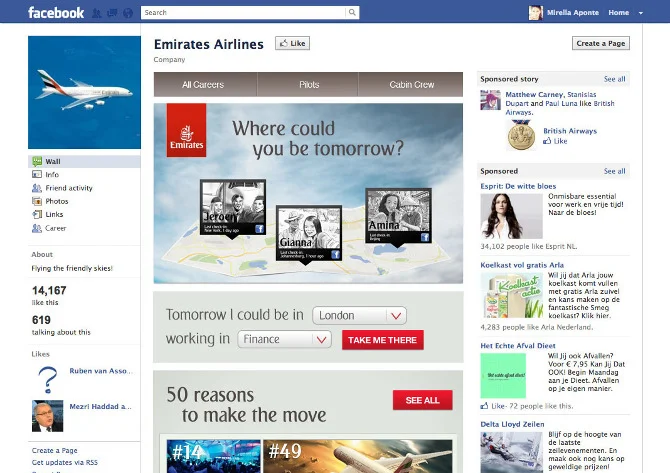Click the SEE ALL reasons button
This screenshot has height=473, width=670.
422,400
